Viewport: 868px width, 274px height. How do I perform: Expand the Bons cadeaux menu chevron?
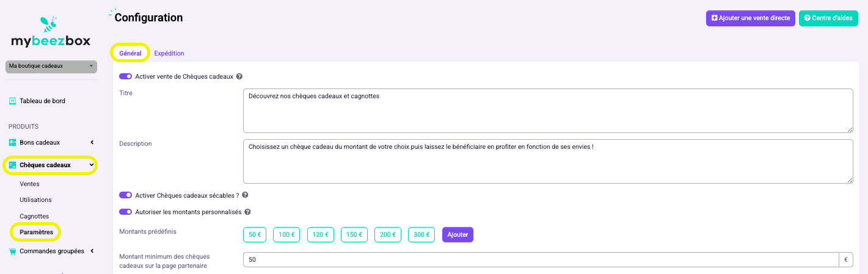click(92, 142)
